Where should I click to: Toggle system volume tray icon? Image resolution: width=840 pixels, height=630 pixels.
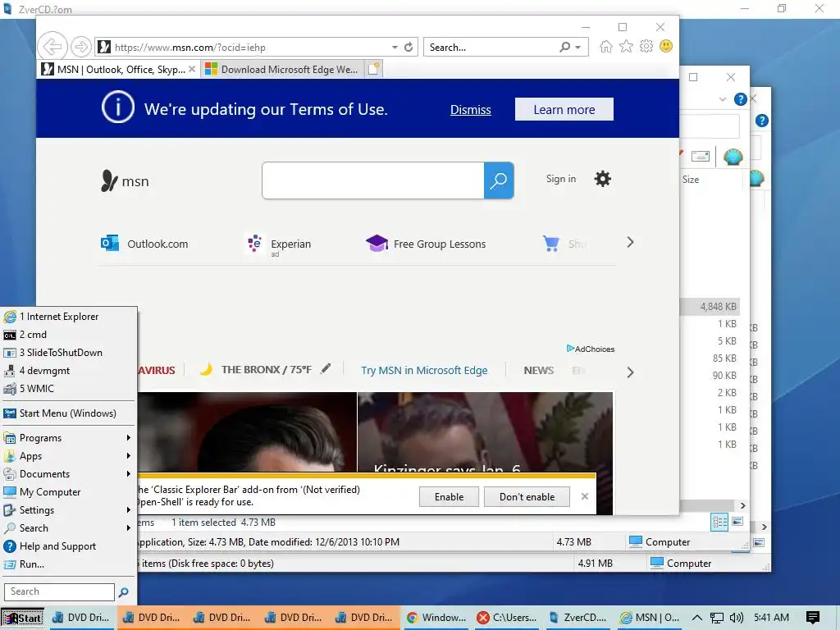737,618
